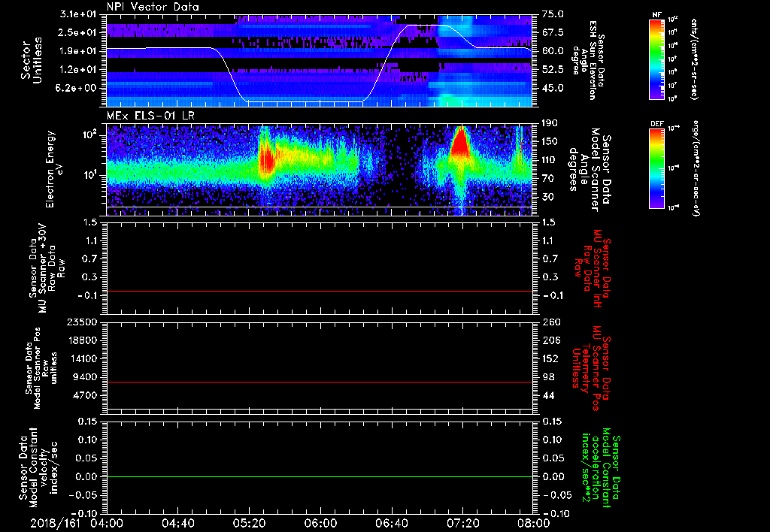Click the "cnts/(cm**2-sr-sec)" units label

(x=694, y=59)
